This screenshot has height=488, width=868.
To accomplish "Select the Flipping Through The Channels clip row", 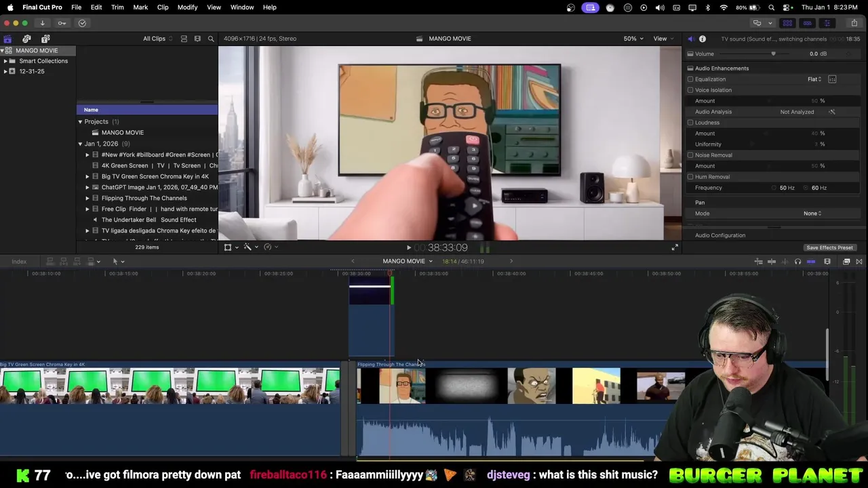I will [x=148, y=199].
